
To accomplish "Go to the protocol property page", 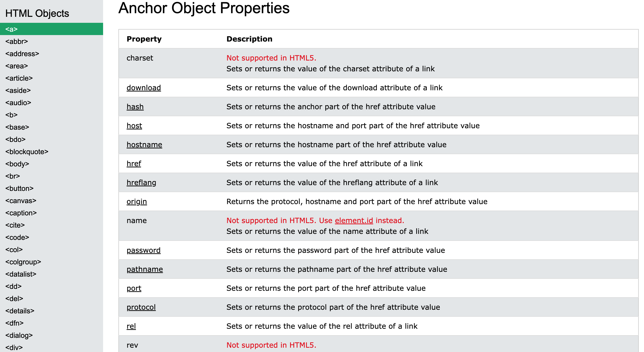I will point(141,307).
